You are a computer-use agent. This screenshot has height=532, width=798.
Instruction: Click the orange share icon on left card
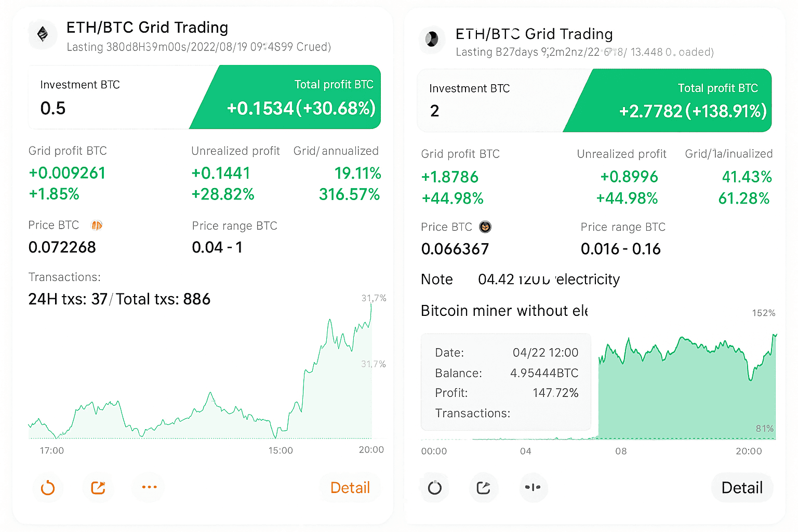pyautogui.click(x=98, y=487)
